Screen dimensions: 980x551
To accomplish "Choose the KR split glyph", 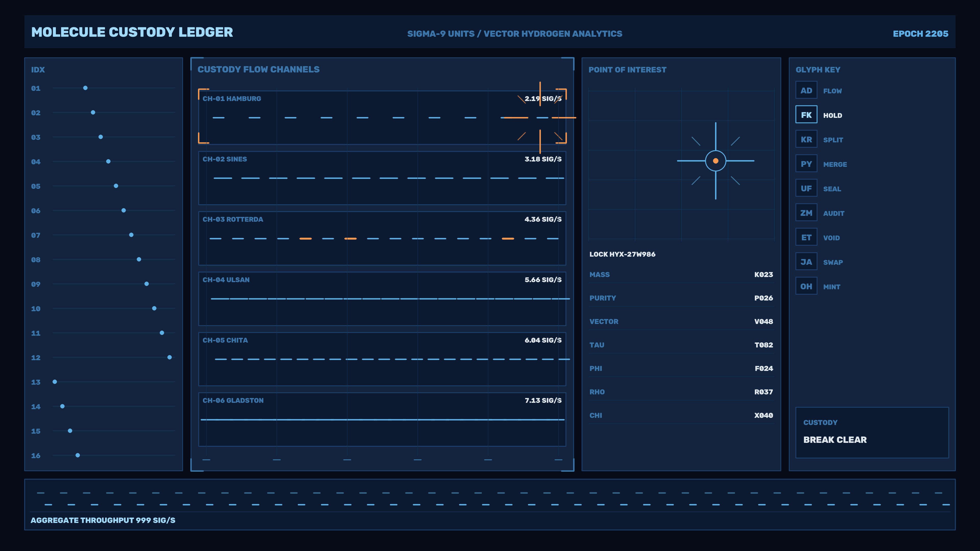I will click(x=806, y=139).
